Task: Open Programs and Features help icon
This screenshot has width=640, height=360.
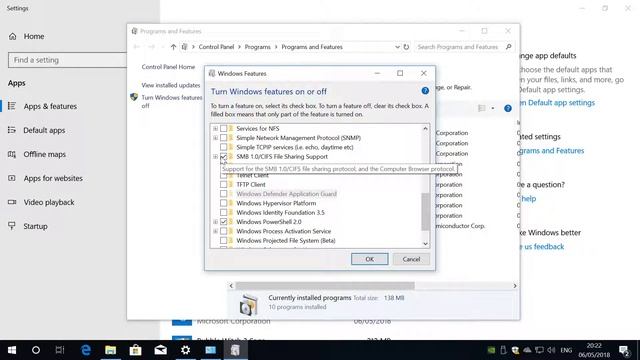Action: point(508,108)
